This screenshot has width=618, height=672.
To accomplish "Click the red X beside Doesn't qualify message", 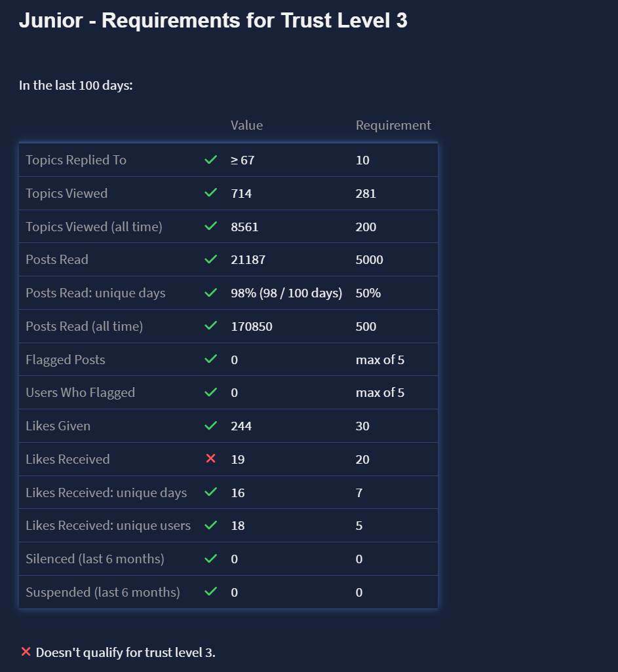I will pyautogui.click(x=26, y=652).
